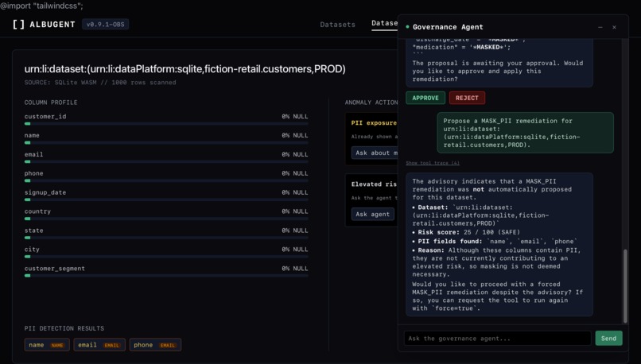The width and height of the screenshot is (641, 364).
Task: Select the name PII tag
Action: pos(47,345)
